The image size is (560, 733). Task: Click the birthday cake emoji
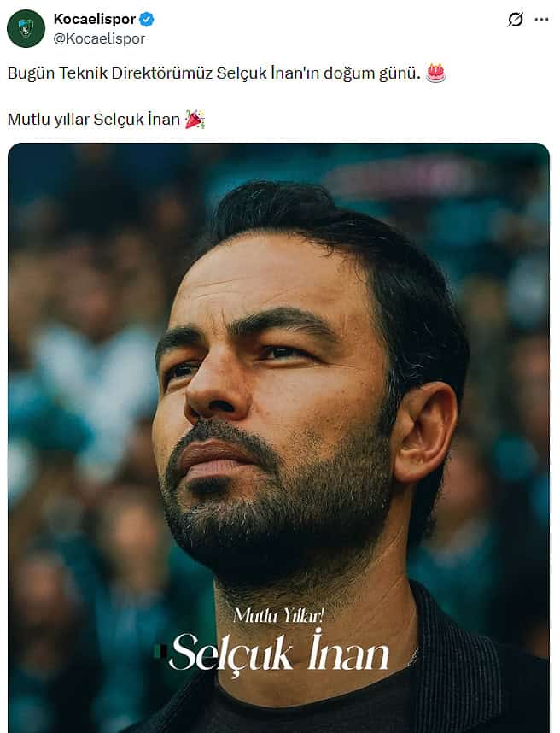[x=435, y=73]
